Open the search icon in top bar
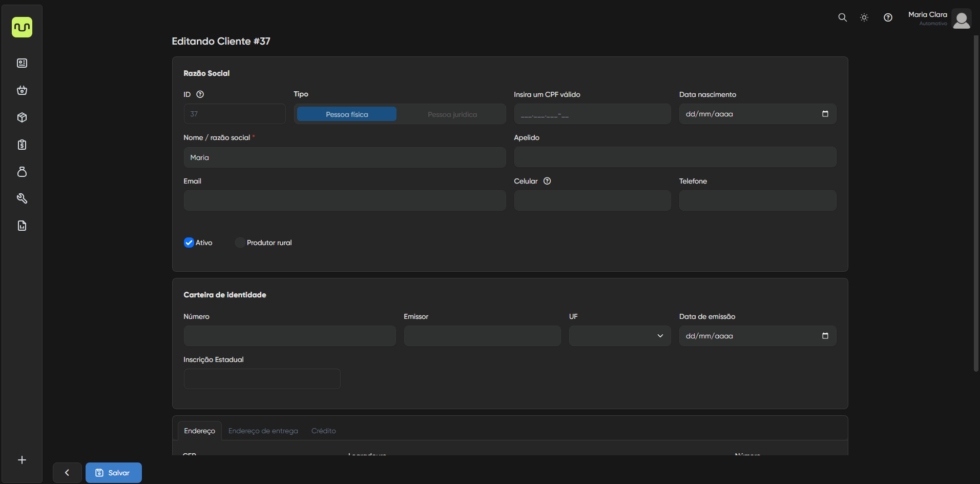Screen dimensions: 980x484 (x=842, y=17)
